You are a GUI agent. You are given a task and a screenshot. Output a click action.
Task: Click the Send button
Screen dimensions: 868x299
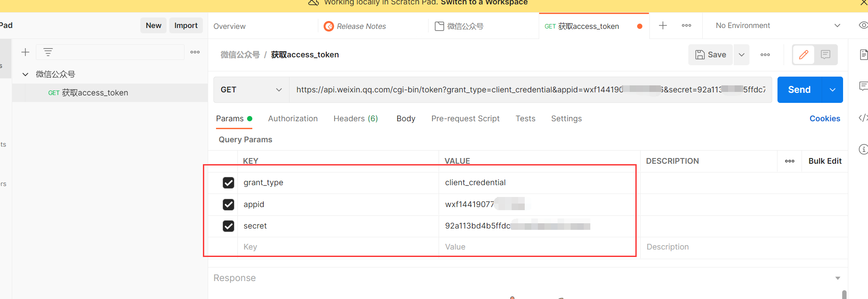(x=799, y=90)
